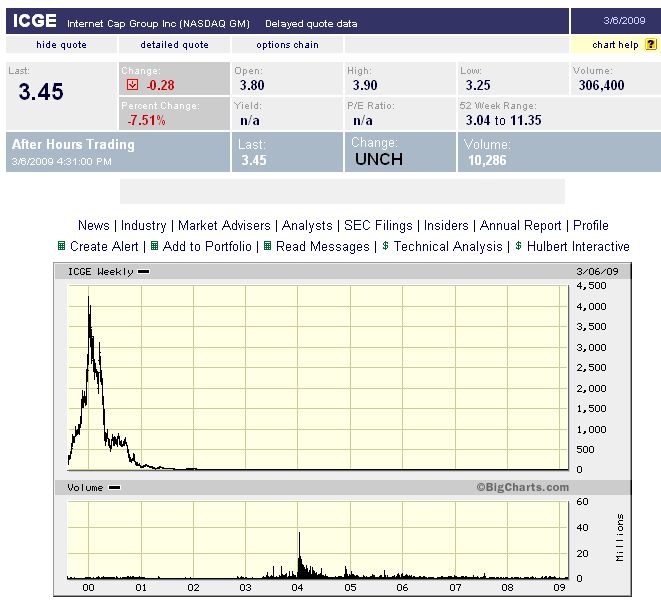Image resolution: width=661 pixels, height=602 pixels.
Task: Click the 04 year axis label
Action: tap(297, 588)
